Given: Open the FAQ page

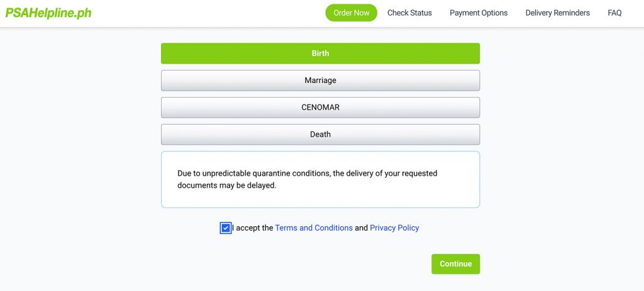Looking at the screenshot, I should click(x=614, y=13).
